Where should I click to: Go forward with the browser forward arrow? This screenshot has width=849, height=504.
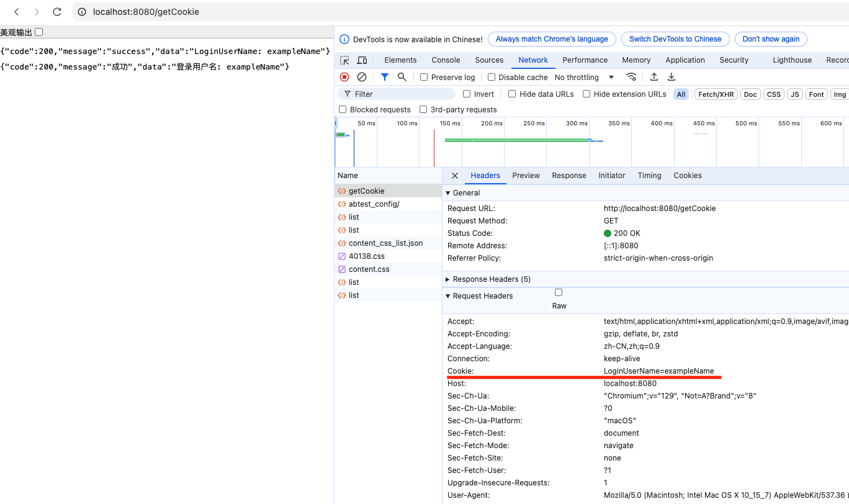[37, 12]
